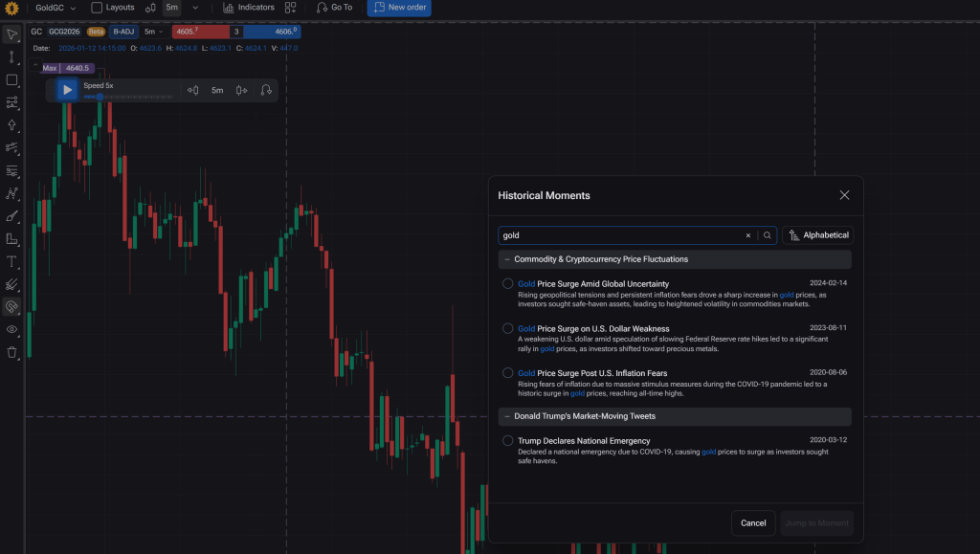
Task: Expand timeframe dropdown arrow next to 5m
Action: click(x=195, y=8)
